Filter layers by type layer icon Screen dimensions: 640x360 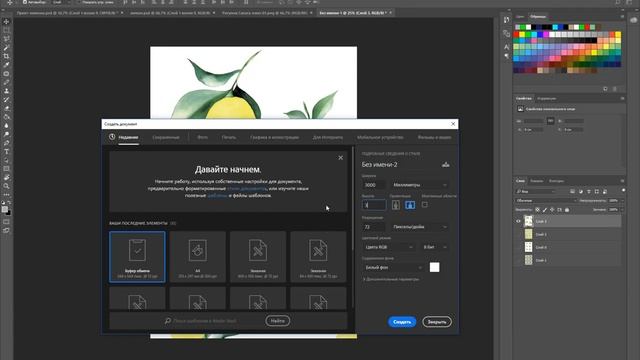pyautogui.click(x=589, y=191)
